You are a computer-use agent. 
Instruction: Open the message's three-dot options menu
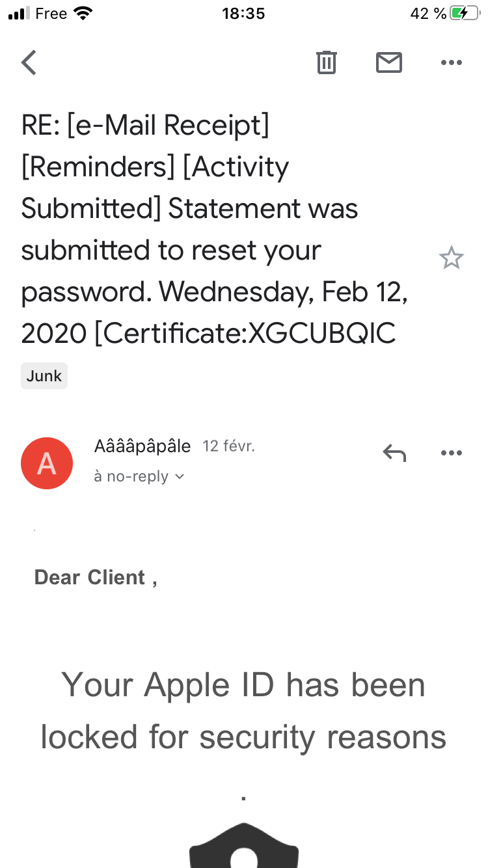(x=451, y=453)
